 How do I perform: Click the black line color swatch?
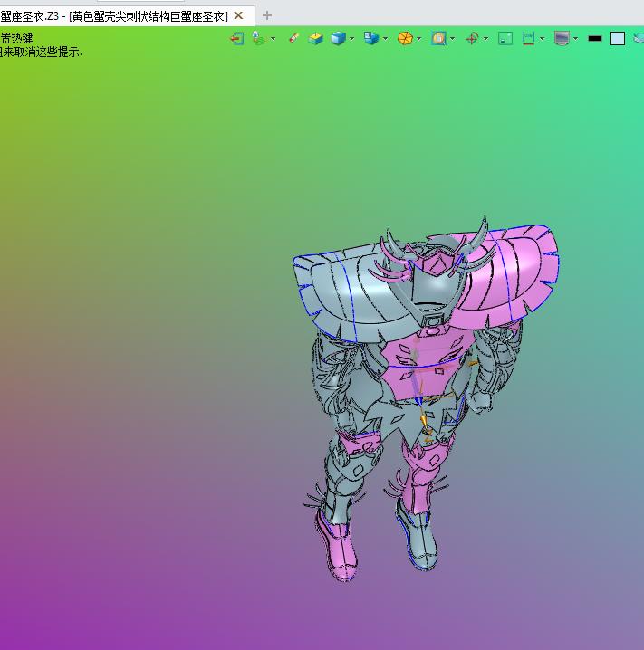point(595,39)
